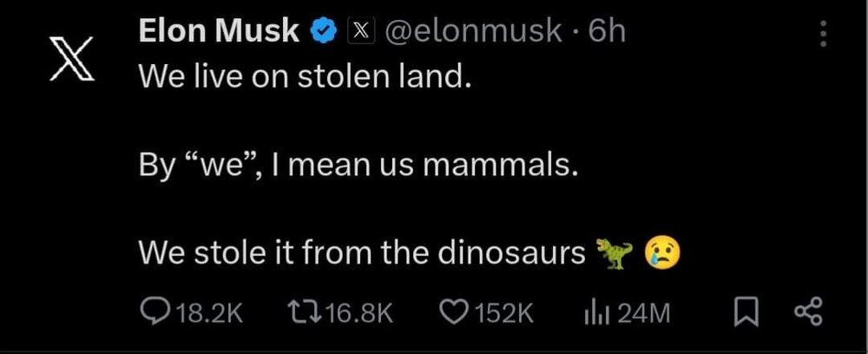Click the small X affiliation badge

359,32
